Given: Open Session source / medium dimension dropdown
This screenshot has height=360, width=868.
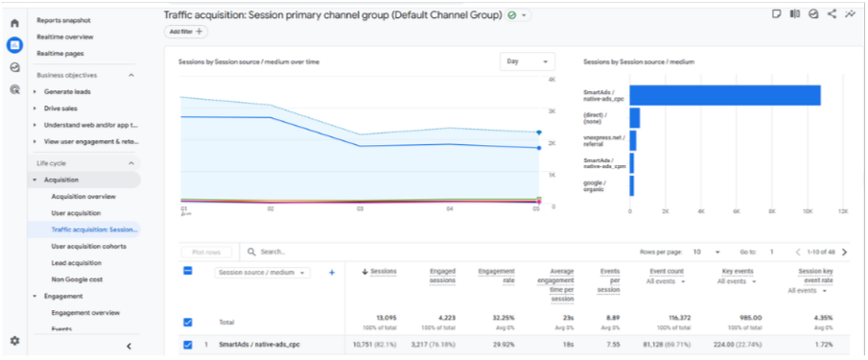Looking at the screenshot, I should 263,273.
